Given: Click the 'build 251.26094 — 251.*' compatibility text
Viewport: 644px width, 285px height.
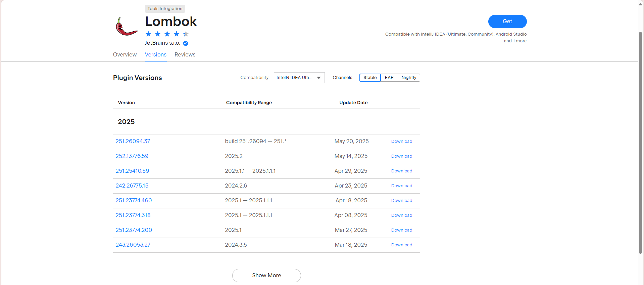Looking at the screenshot, I should point(256,141).
